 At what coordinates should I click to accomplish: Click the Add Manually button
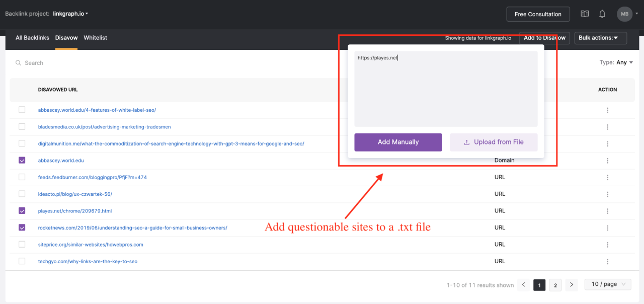click(x=398, y=142)
